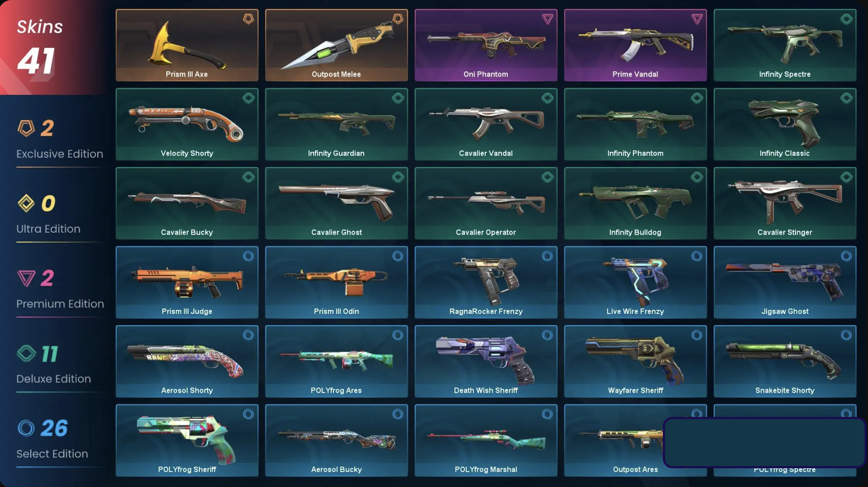The height and width of the screenshot is (487, 868).
Task: Filter by Premium Edition label
Action: (x=60, y=304)
